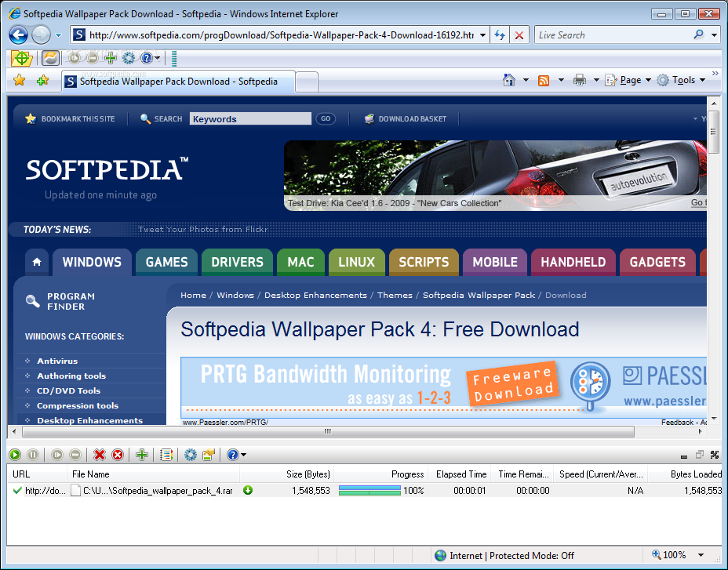Toggle the orange wave download manager button
728x570 pixels.
pyautogui.click(x=51, y=58)
